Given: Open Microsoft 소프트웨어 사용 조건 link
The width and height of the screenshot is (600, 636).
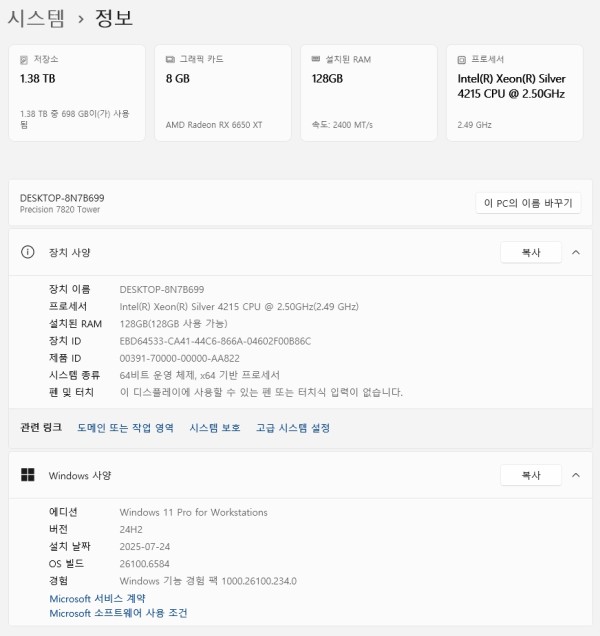Looking at the screenshot, I should tap(118, 613).
